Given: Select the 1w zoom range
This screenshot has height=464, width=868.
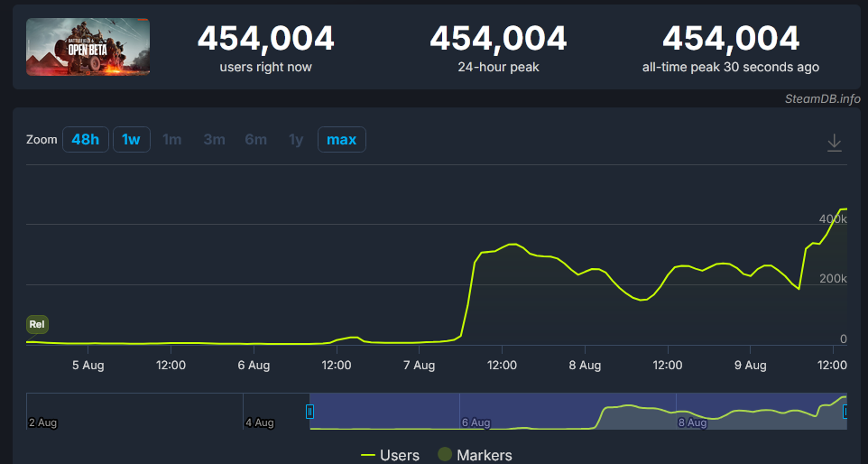Looking at the screenshot, I should (x=131, y=140).
